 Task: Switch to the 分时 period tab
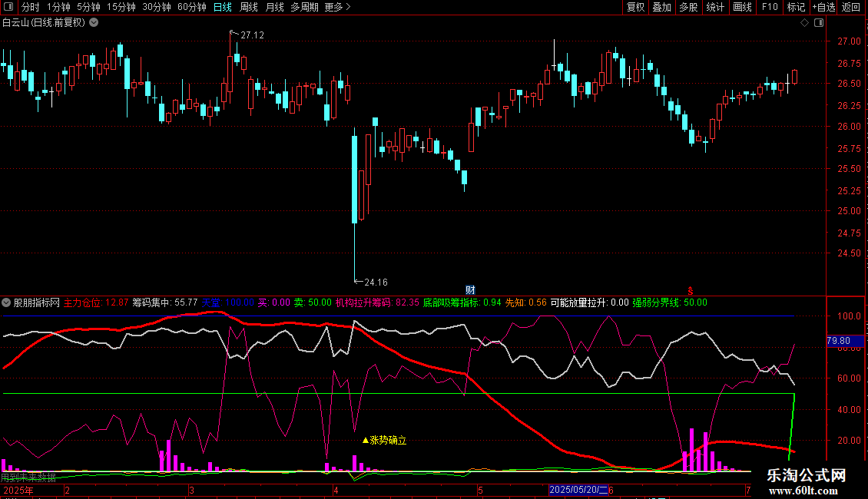(31, 7)
